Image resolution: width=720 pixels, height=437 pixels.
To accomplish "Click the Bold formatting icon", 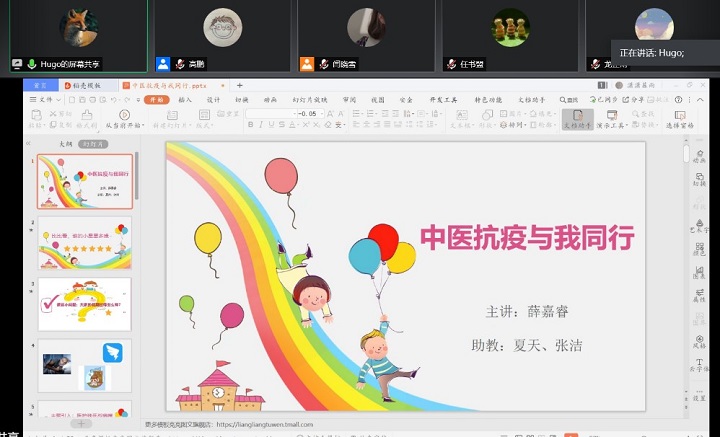I will coord(252,126).
